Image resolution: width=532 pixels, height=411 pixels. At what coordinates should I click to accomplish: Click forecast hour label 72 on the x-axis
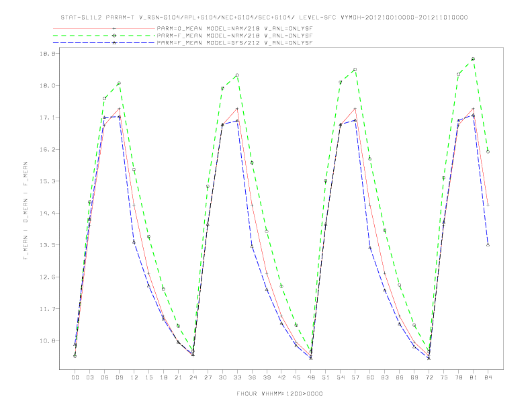pos(429,377)
